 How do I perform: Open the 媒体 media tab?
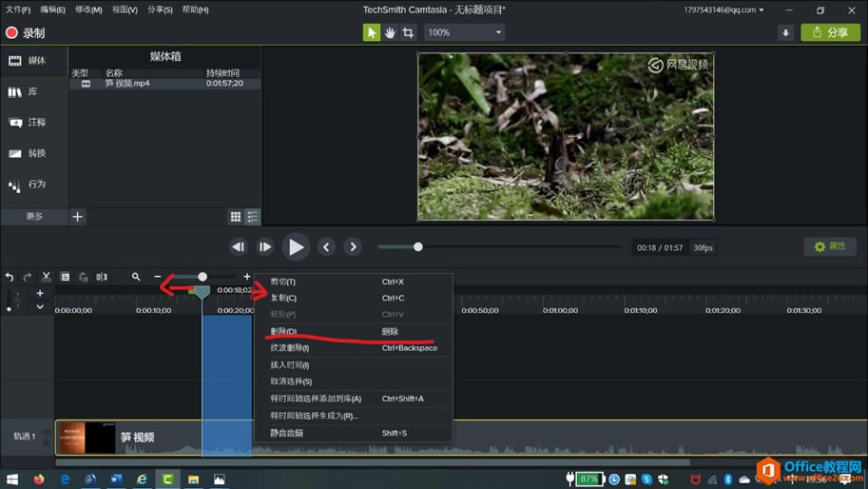tap(34, 60)
